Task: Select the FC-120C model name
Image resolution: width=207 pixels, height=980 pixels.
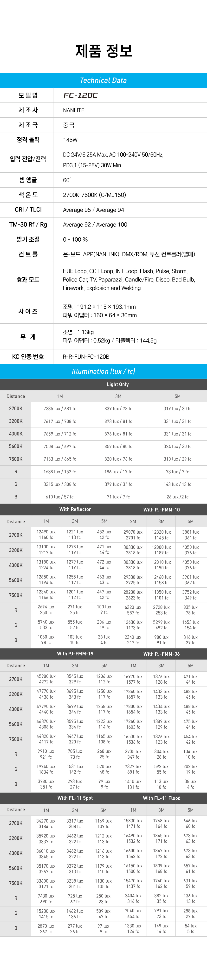Action: click(x=81, y=95)
